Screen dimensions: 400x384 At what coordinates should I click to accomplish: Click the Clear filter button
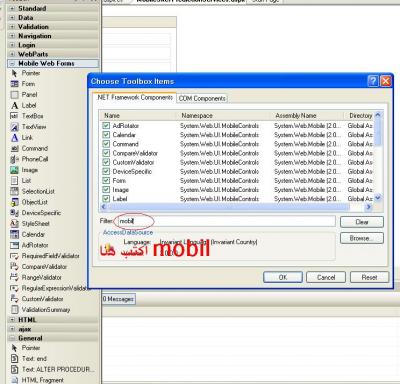pyautogui.click(x=362, y=222)
